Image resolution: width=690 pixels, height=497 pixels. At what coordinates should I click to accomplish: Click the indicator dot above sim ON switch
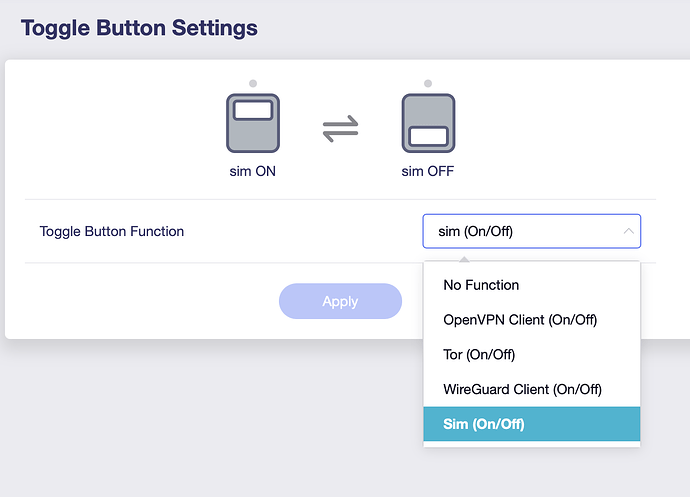(253, 83)
